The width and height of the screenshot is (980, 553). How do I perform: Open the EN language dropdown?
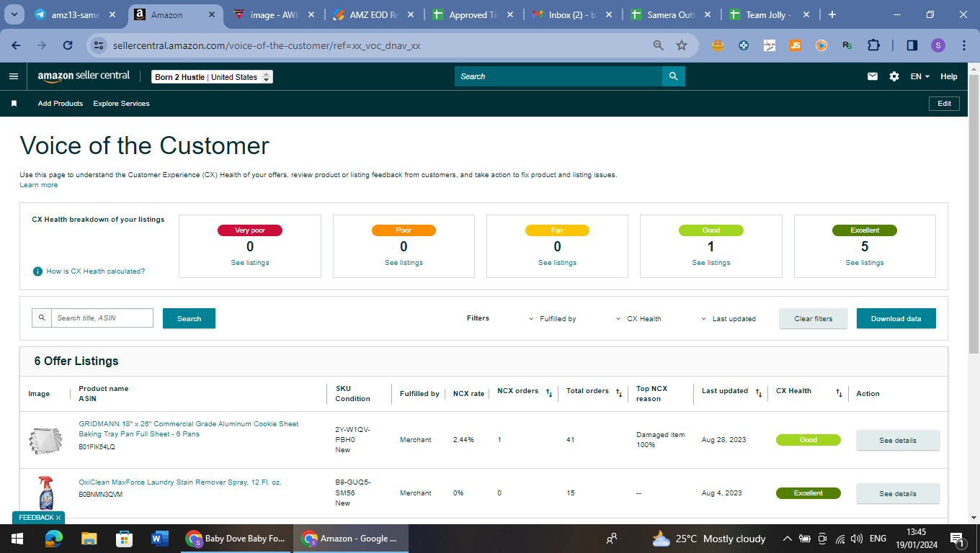coord(920,76)
